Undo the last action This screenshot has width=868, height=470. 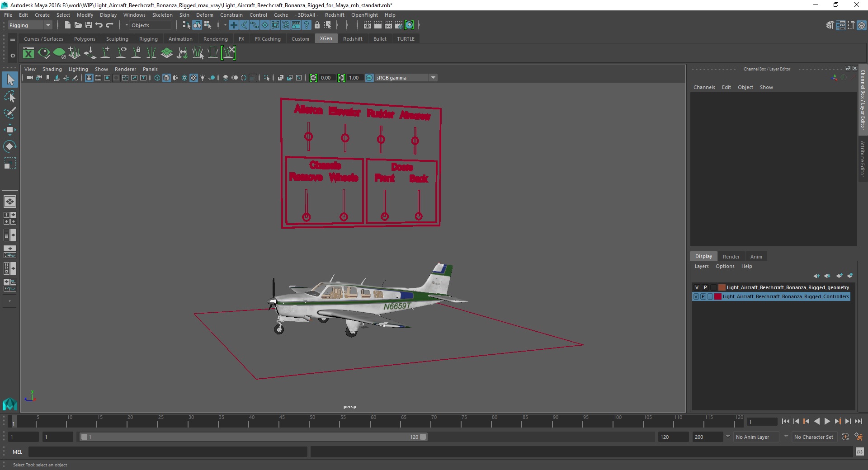(x=99, y=25)
